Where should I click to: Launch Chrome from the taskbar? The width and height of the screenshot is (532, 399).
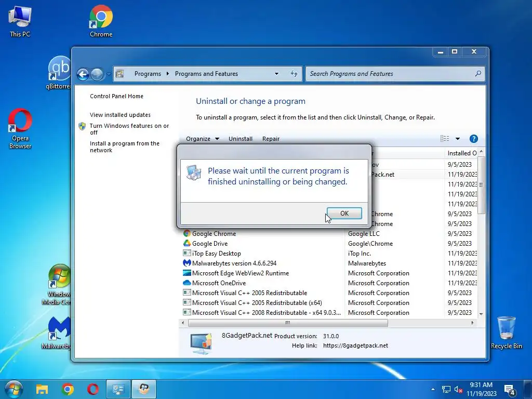(68, 389)
